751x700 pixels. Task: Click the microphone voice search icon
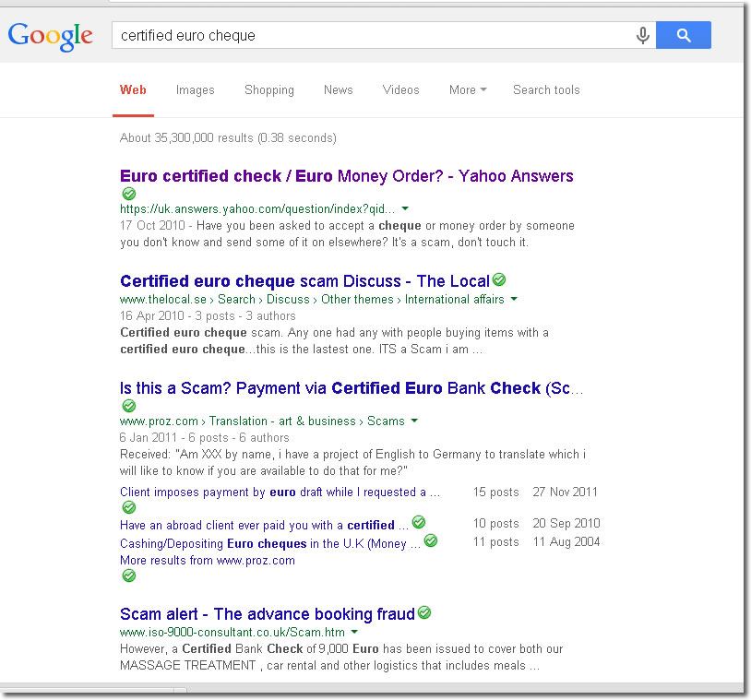click(642, 35)
